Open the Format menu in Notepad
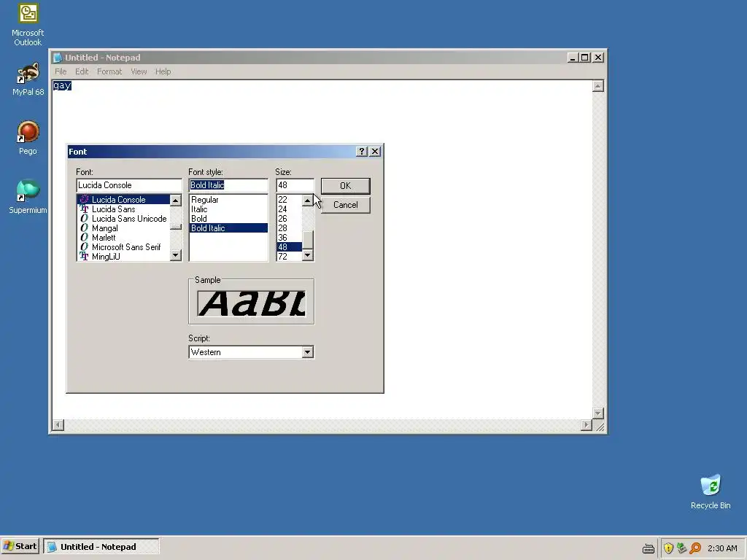This screenshot has height=560, width=747. [109, 71]
